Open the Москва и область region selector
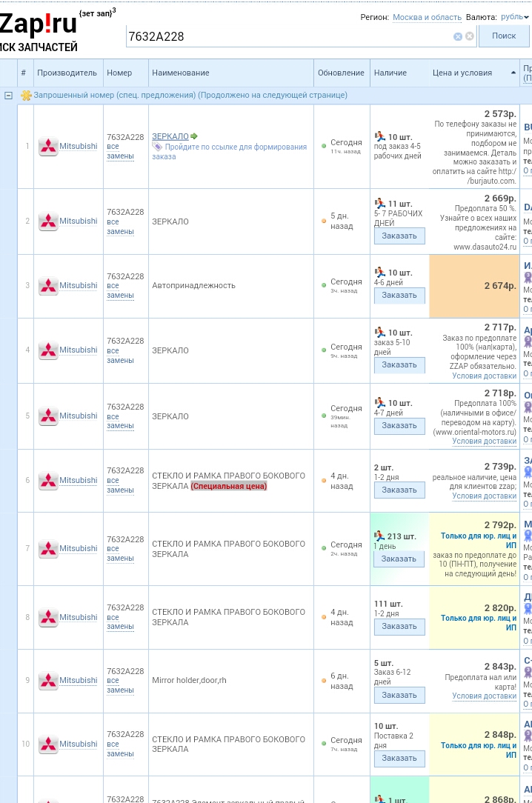The height and width of the screenshot is (803, 532). click(427, 17)
